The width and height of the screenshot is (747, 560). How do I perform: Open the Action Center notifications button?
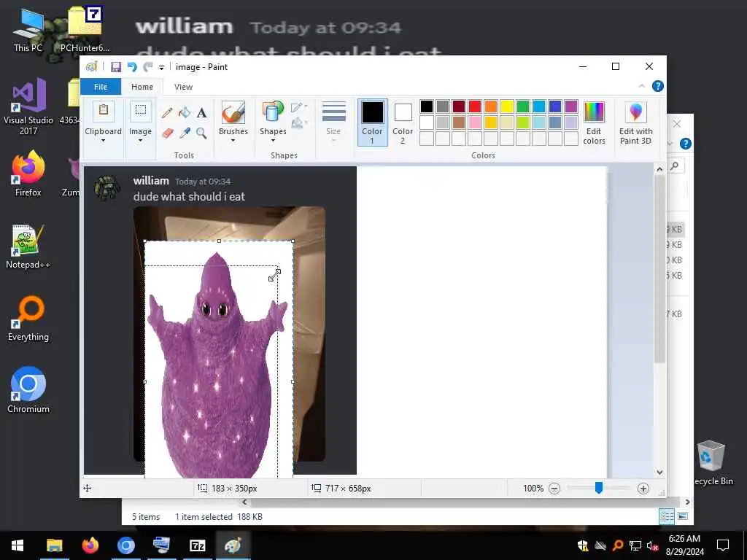point(723,545)
